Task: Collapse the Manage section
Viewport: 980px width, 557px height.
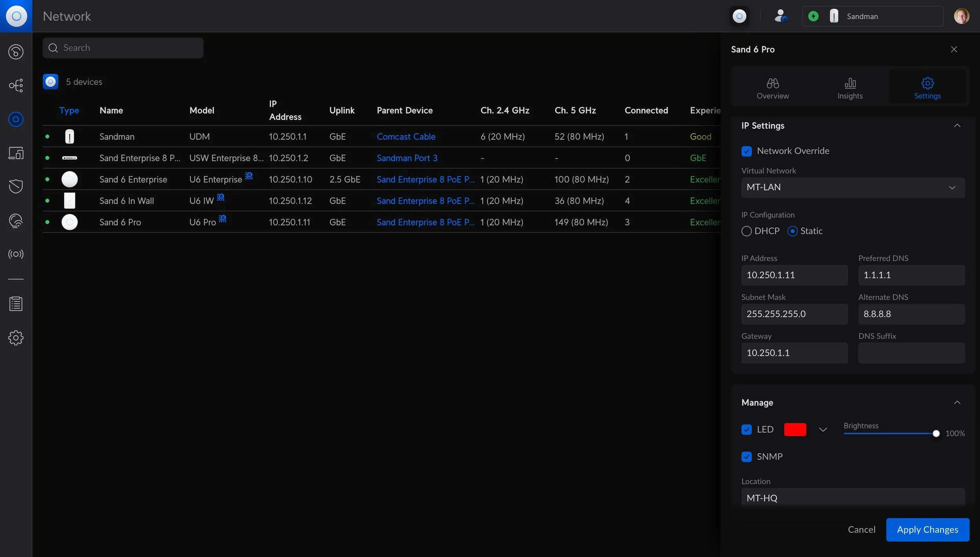Action: coord(957,402)
